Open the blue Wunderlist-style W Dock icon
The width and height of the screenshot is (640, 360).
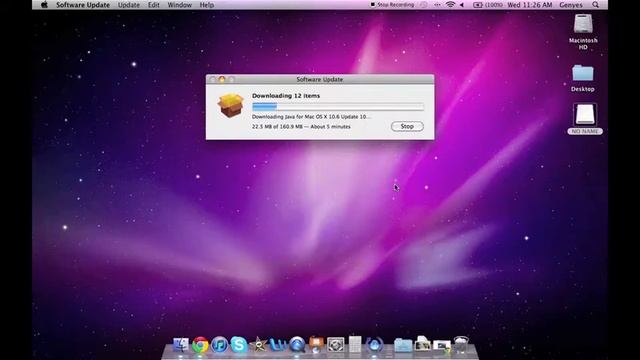278,345
